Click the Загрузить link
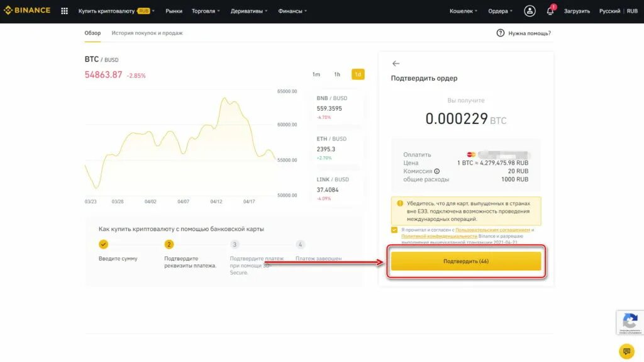Viewport: 644px width, 362px height. [x=577, y=11]
